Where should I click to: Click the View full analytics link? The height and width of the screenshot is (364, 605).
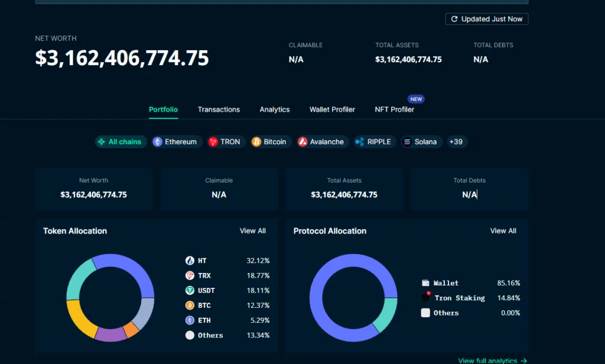[x=492, y=360]
